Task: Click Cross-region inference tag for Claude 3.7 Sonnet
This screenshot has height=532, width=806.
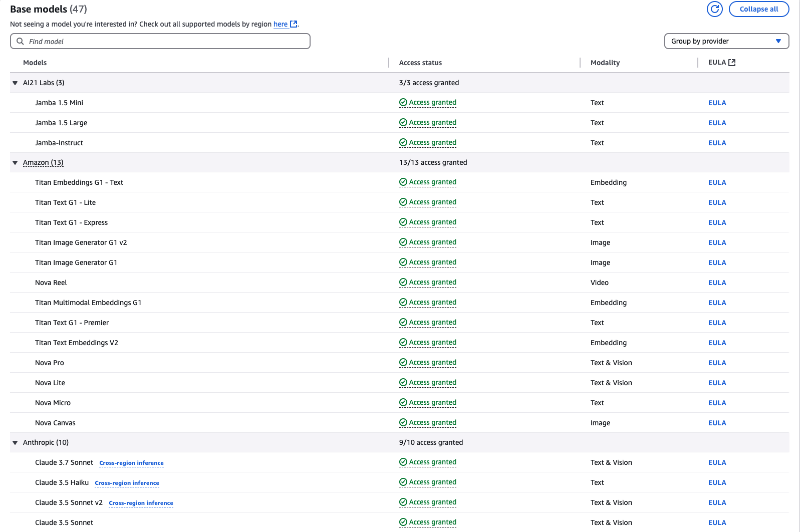Action: [131, 463]
